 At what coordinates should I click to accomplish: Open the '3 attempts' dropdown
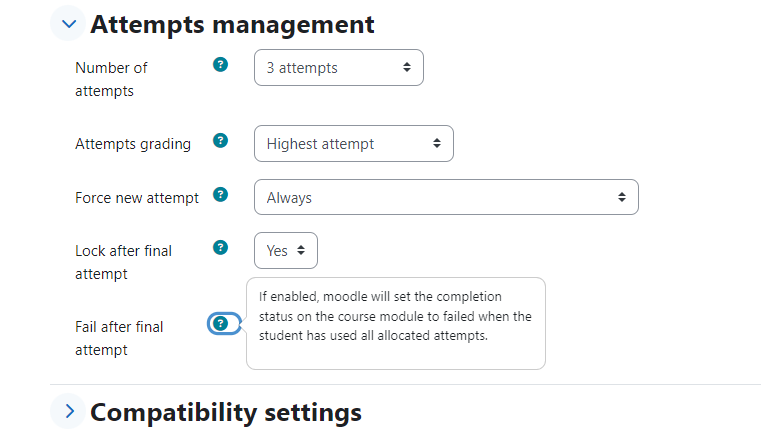click(x=339, y=67)
